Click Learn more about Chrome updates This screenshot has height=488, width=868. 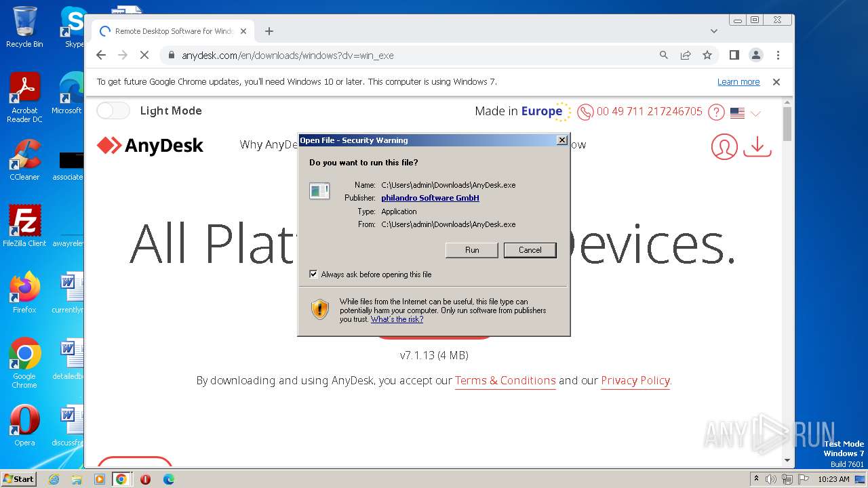click(x=738, y=82)
